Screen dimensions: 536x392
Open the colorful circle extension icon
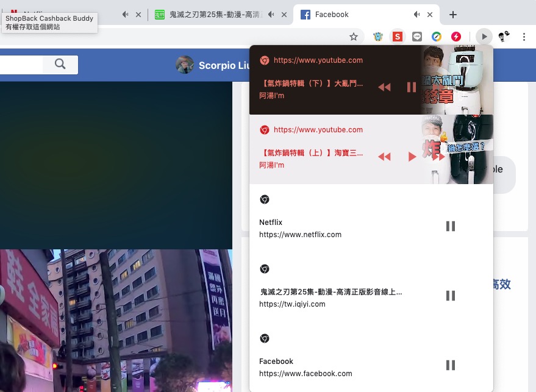point(437,37)
